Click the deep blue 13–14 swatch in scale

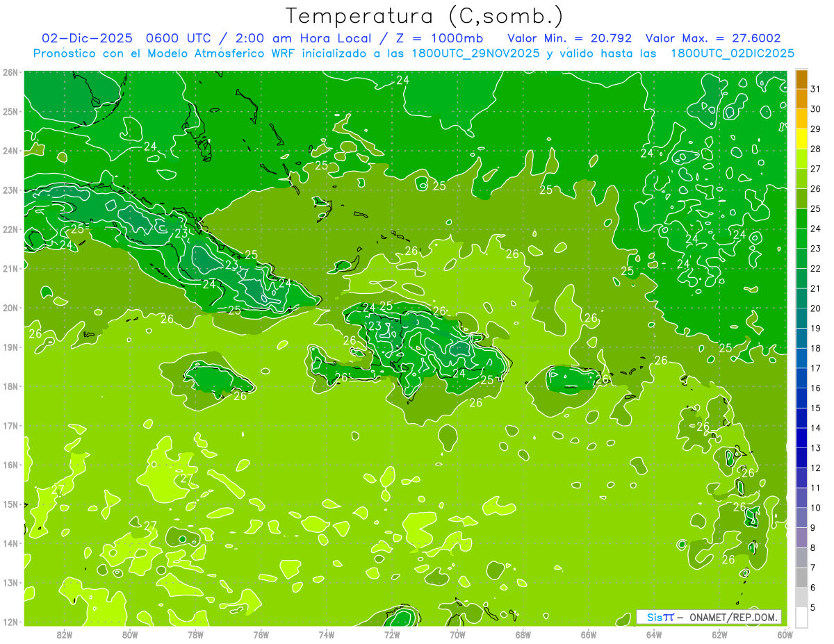coord(801,438)
